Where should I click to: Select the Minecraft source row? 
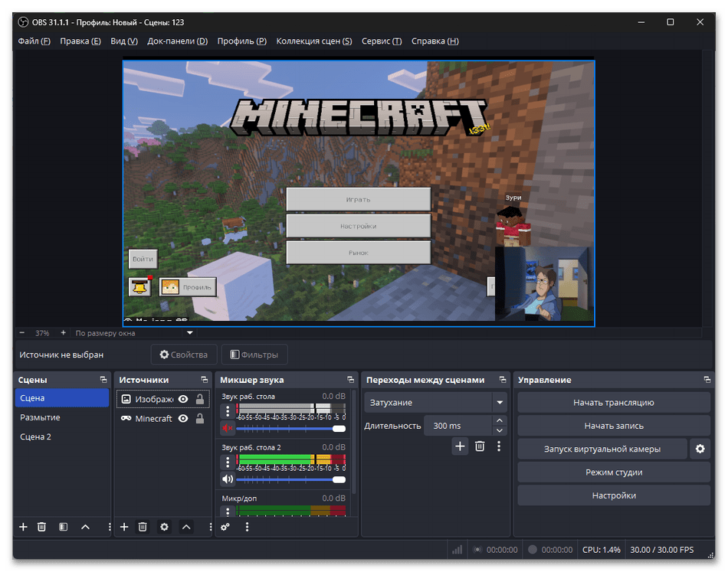(x=163, y=418)
